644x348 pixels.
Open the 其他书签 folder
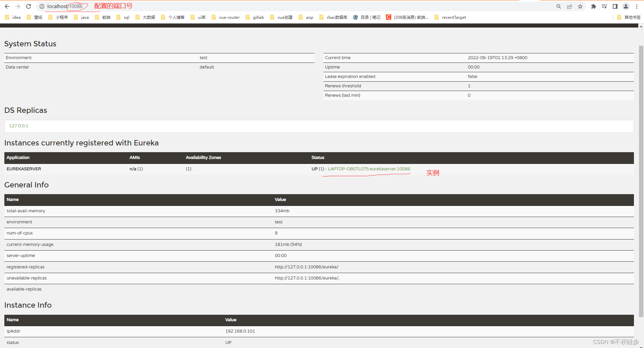pos(629,17)
